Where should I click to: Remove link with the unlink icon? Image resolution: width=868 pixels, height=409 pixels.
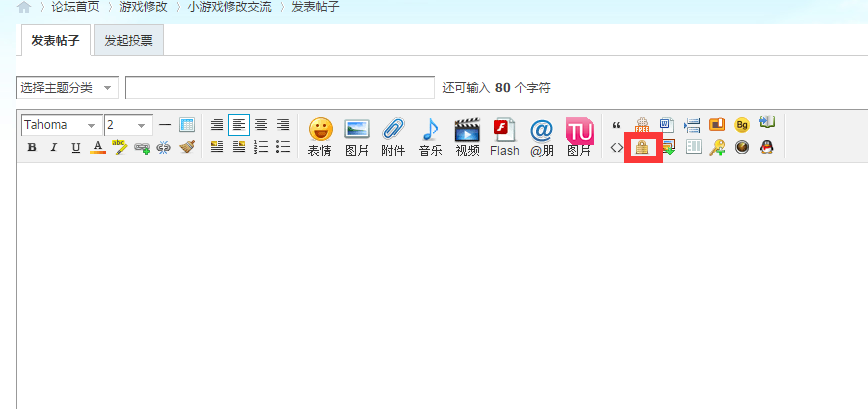point(163,148)
